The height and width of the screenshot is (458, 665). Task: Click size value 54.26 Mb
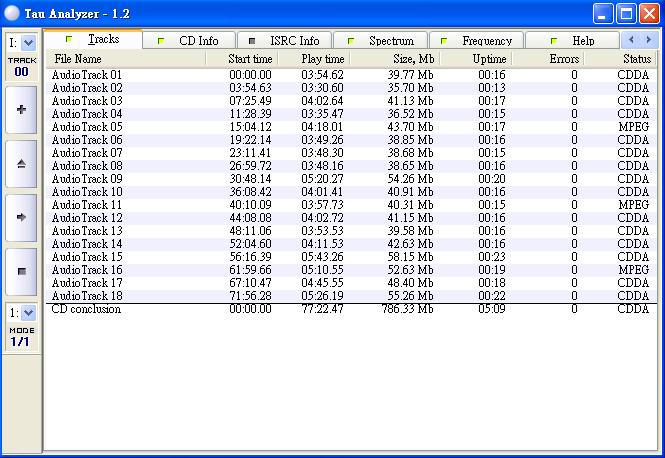coord(411,179)
